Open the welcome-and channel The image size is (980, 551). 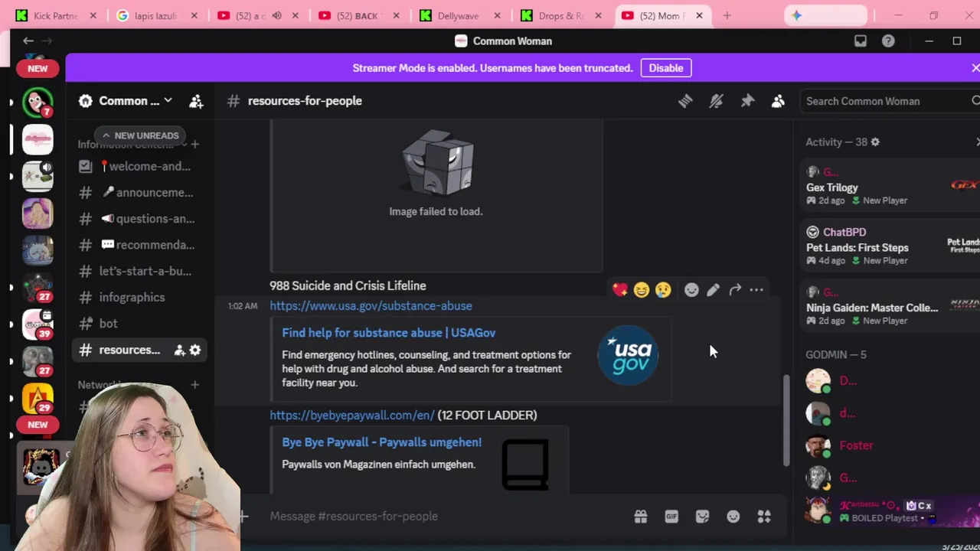(x=138, y=166)
